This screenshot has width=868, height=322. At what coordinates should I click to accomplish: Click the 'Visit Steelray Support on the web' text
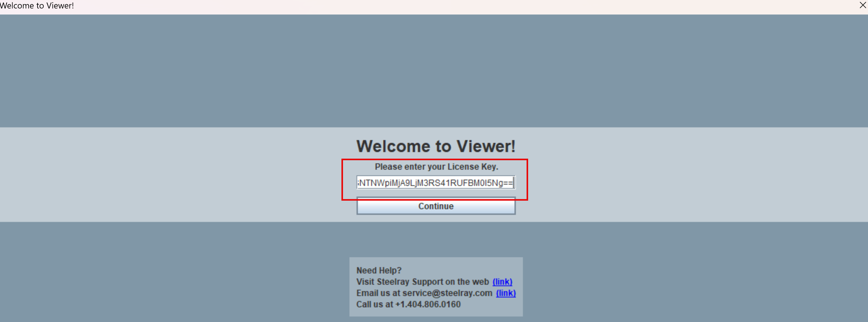tap(422, 282)
